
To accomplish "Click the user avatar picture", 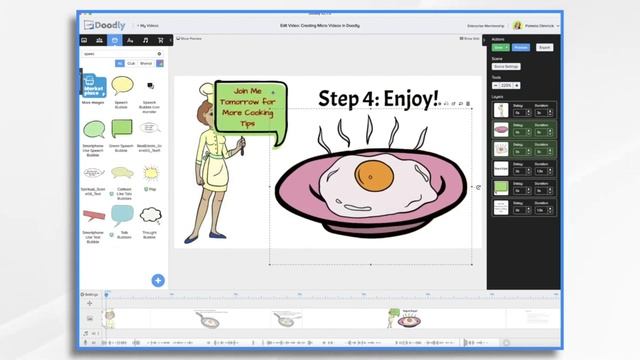I will click(x=518, y=25).
